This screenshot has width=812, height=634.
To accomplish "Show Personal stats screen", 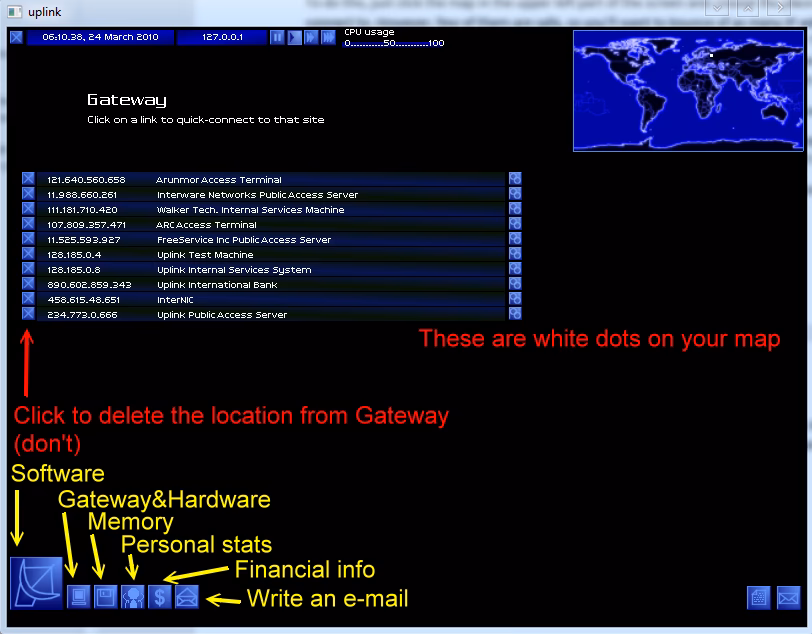I will (133, 597).
